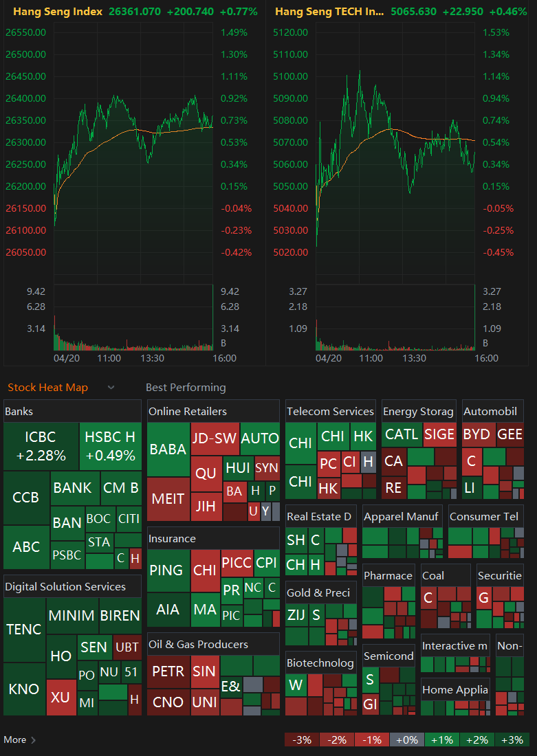Open the PSBC tile in Banks

[x=67, y=555]
